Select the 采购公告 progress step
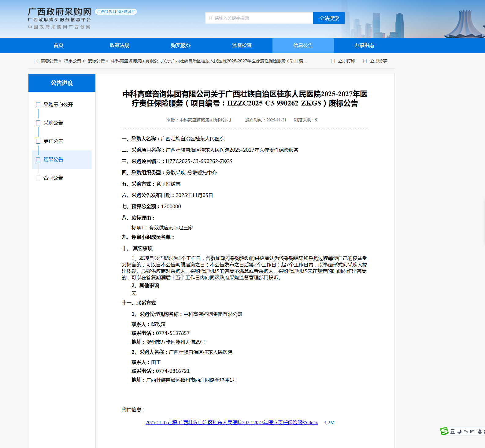The width and height of the screenshot is (485, 448). (53, 123)
